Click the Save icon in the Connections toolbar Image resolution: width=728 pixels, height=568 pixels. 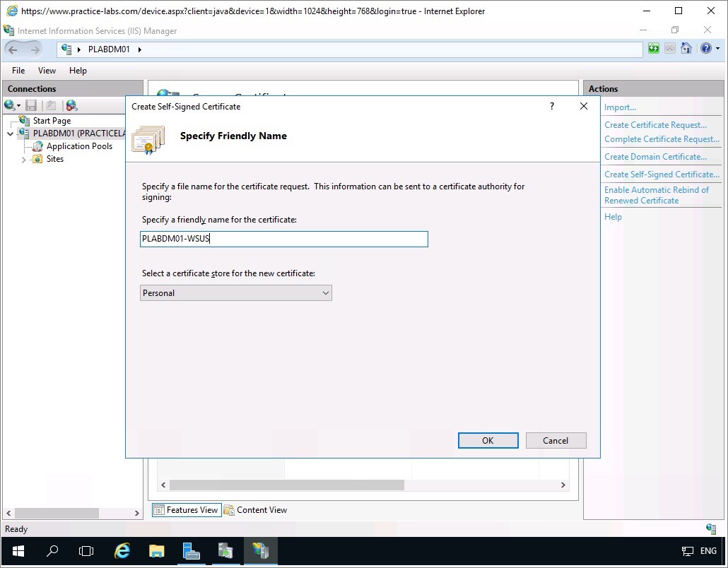(31, 105)
